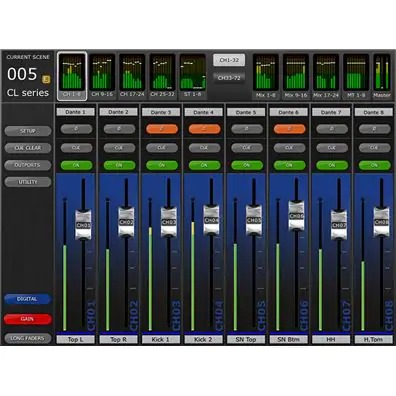Click the Top L channel name field

pos(76,340)
